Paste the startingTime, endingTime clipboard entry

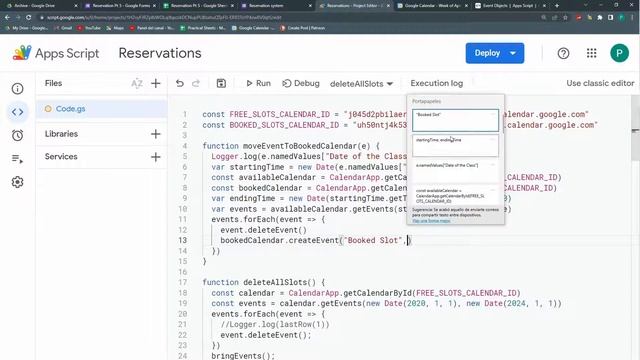[x=455, y=146]
